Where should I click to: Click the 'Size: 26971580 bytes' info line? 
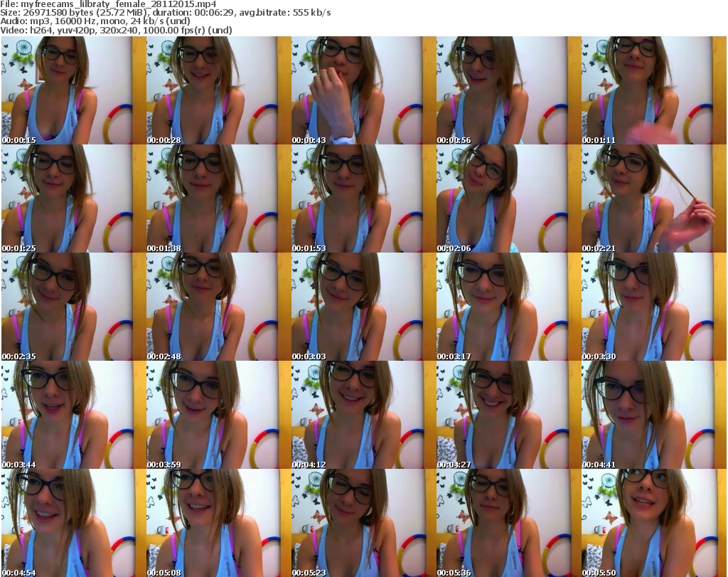pos(165,13)
